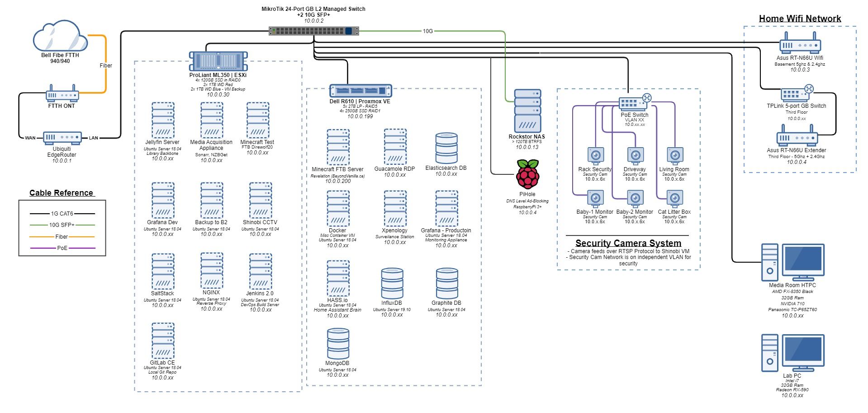
Task: Select the camera feeds RTSP note text
Action: 628,251
